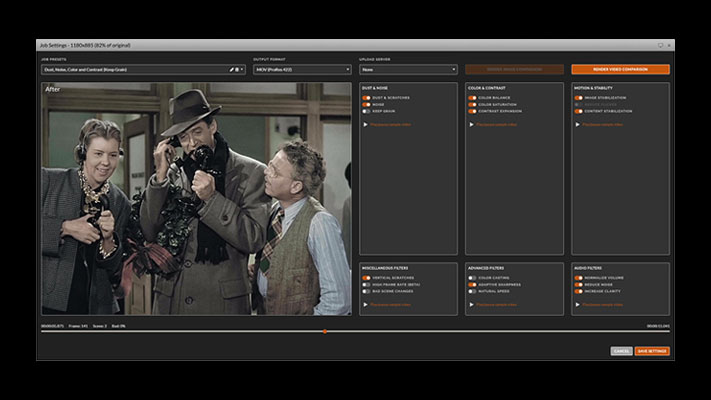The height and width of the screenshot is (400, 711).
Task: Toggle Color Balance switch
Action: (472, 98)
